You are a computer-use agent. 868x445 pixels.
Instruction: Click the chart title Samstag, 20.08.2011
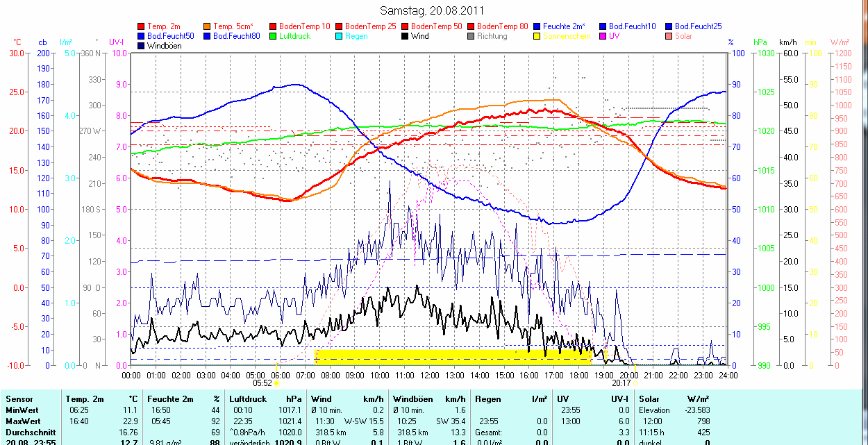433,10
